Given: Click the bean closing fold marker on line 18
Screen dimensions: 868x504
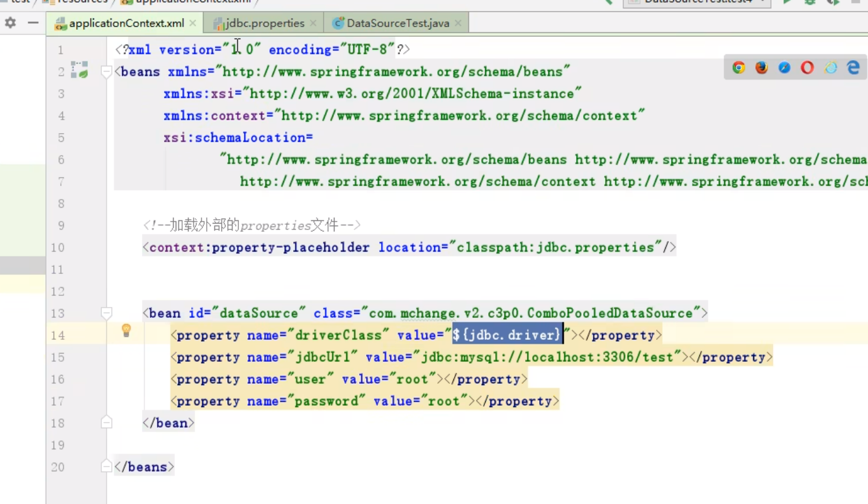Looking at the screenshot, I should tap(107, 423).
